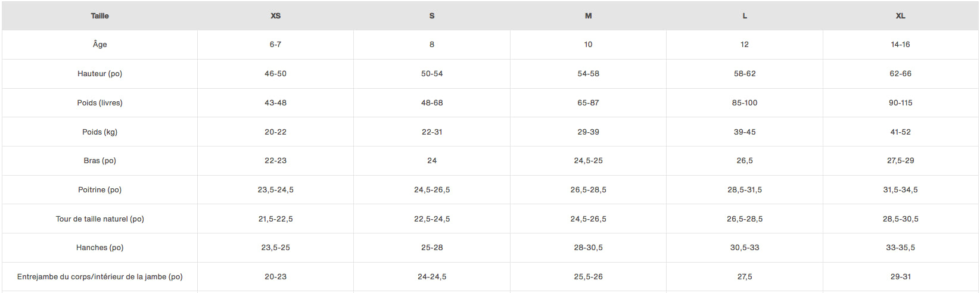This screenshot has width=980, height=293.
Task: Click the Poids (kg) row label
Action: coord(99,132)
